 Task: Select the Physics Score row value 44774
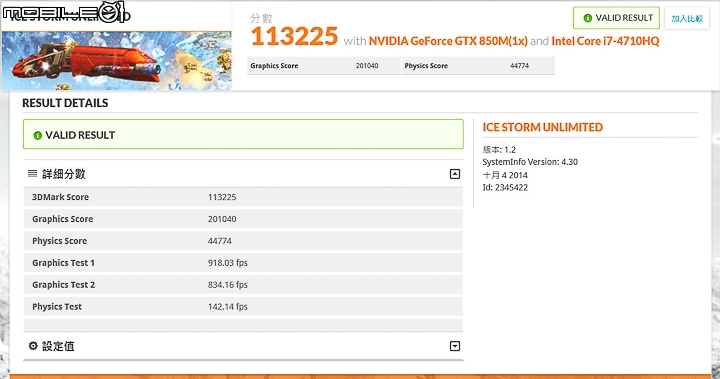click(x=219, y=241)
